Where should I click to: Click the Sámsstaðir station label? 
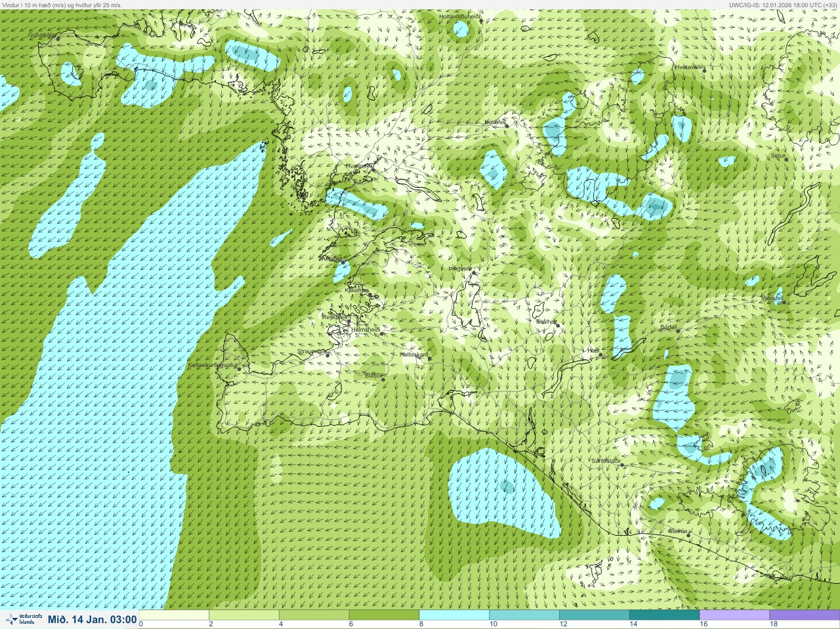pos(606,461)
